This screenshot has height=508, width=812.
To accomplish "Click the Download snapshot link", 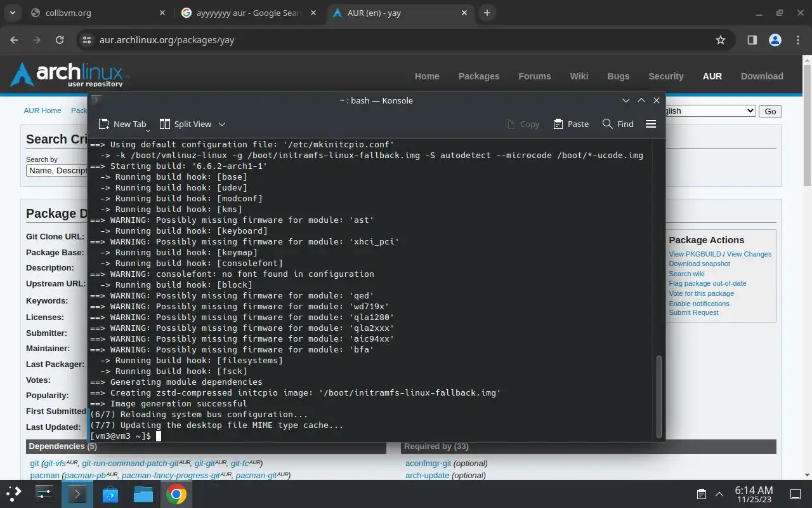I will (x=699, y=264).
